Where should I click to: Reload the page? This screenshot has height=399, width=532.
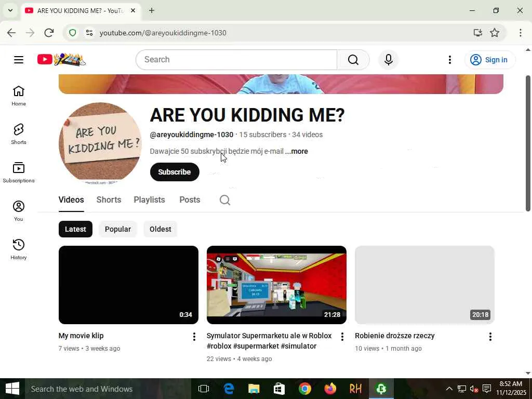49,33
